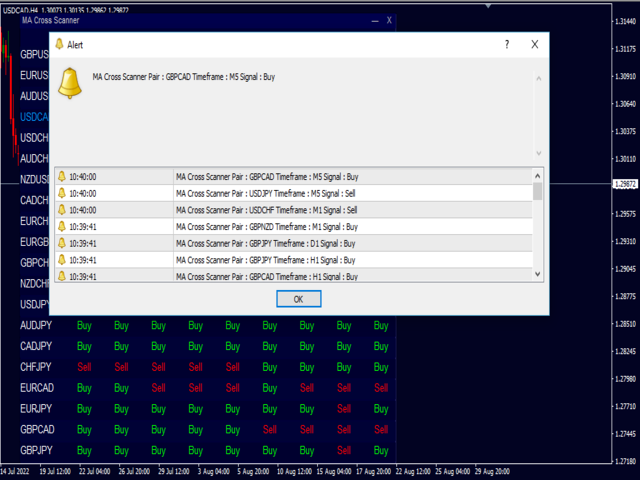The height and width of the screenshot is (480, 640).
Task: Click bell icon of the GBPCAD H1 Buy alert row
Action: 62,276
